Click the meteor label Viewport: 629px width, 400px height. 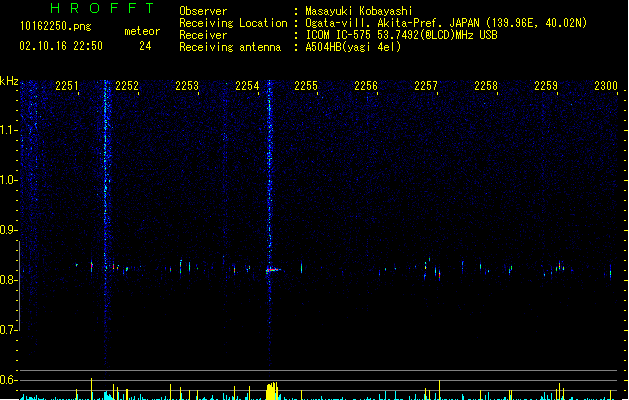pyautogui.click(x=142, y=31)
